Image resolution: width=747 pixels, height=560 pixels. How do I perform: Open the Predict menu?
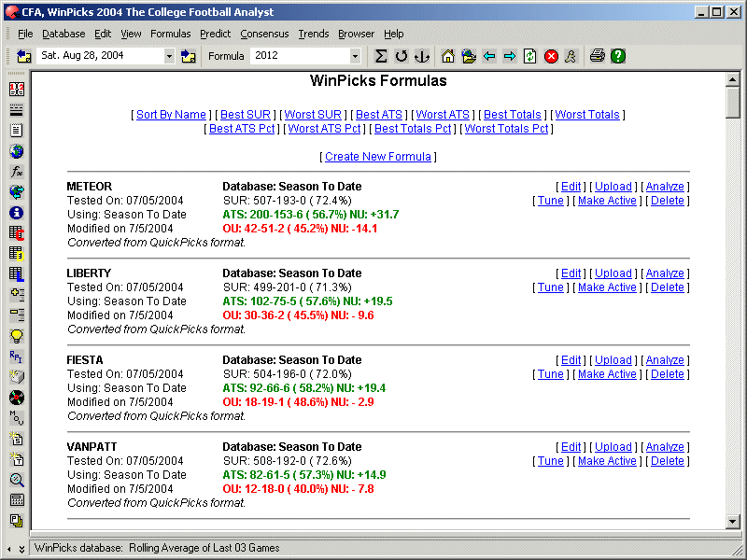click(215, 34)
